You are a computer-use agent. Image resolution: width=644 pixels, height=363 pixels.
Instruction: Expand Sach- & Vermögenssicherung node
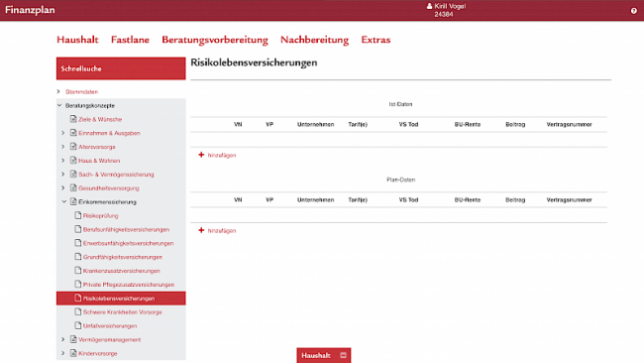[x=63, y=175]
